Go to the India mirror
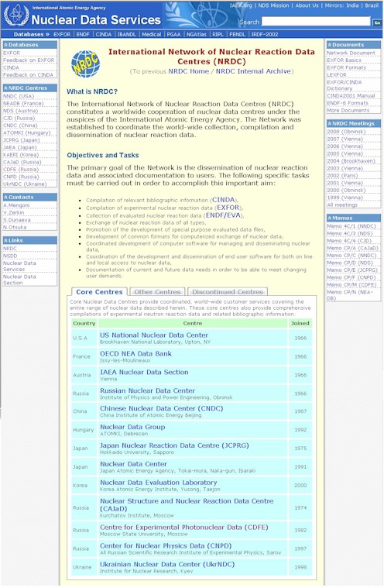The image size is (384, 588). click(x=352, y=5)
